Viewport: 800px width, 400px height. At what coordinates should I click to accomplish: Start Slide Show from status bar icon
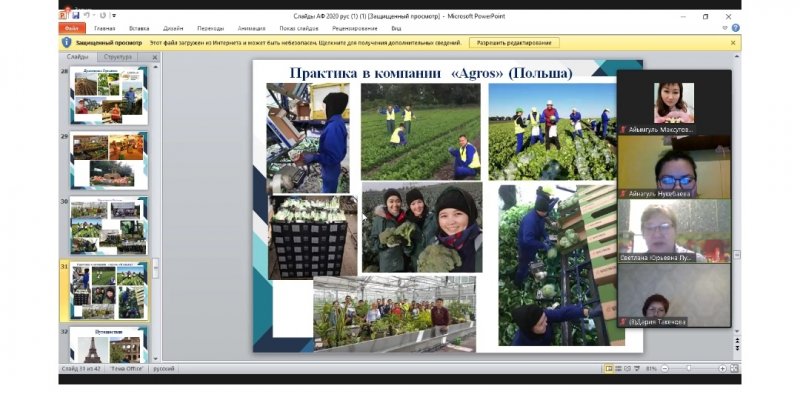pyautogui.click(x=636, y=368)
